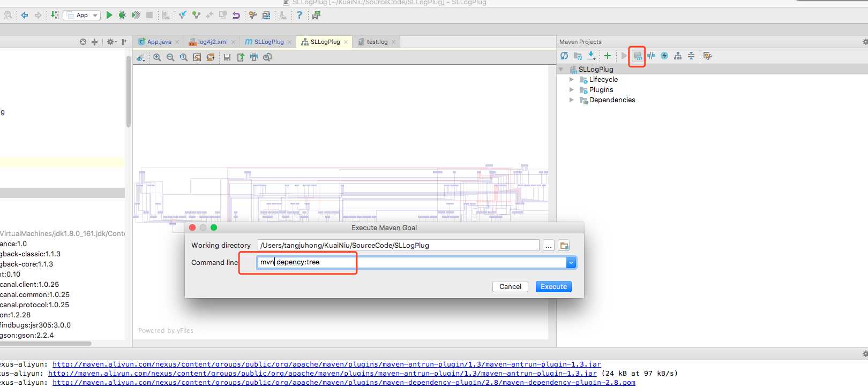Revert changes with the purple undo arrow

[x=236, y=15]
